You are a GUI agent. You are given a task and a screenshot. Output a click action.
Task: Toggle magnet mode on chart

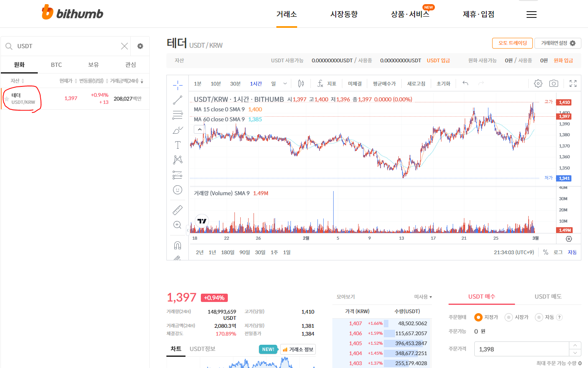[x=178, y=245]
